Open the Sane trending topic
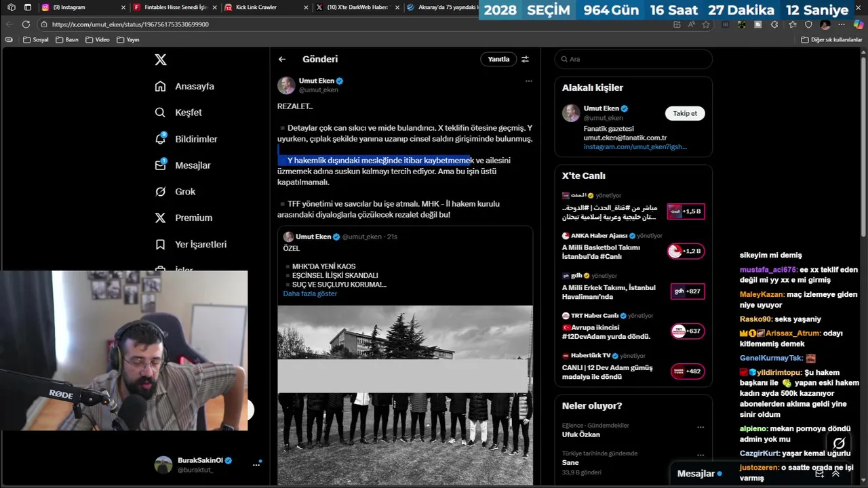Screen dimensions: 868x488 tap(570, 462)
